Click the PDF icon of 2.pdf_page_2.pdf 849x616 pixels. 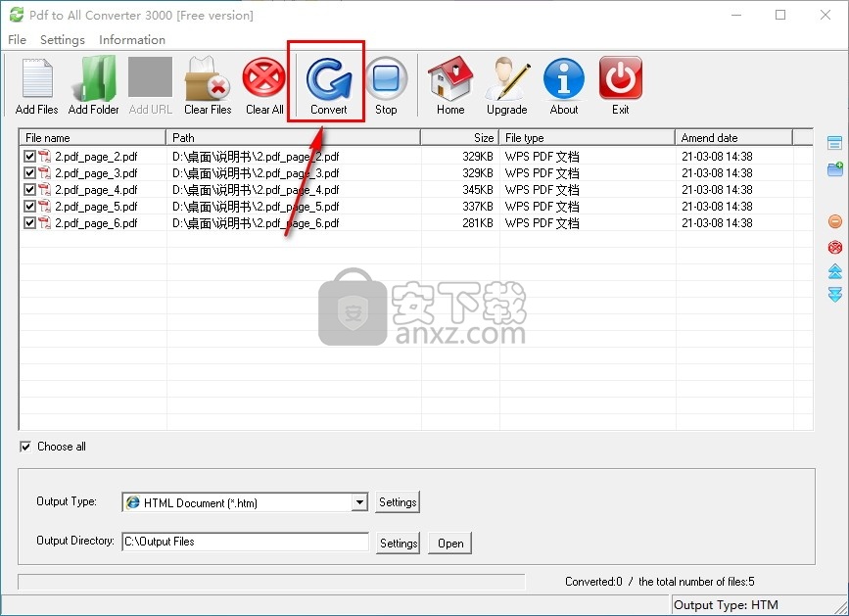click(44, 157)
